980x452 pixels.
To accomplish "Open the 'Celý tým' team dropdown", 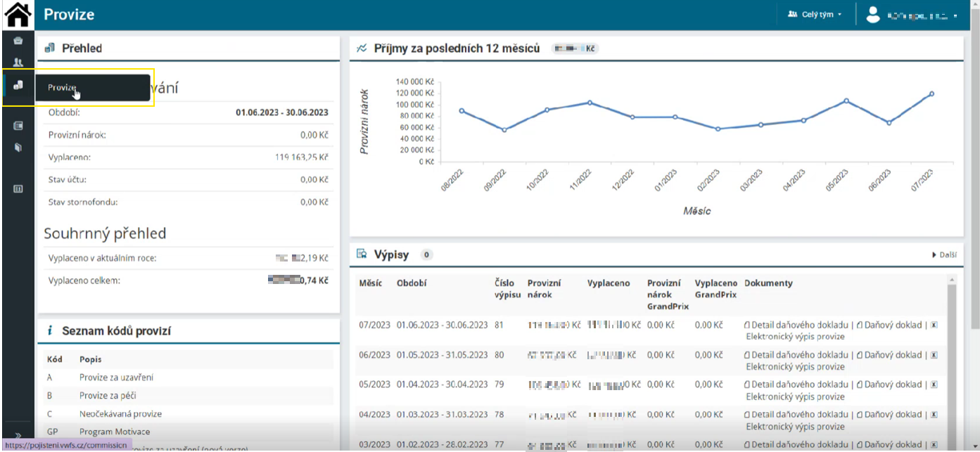I will [815, 14].
